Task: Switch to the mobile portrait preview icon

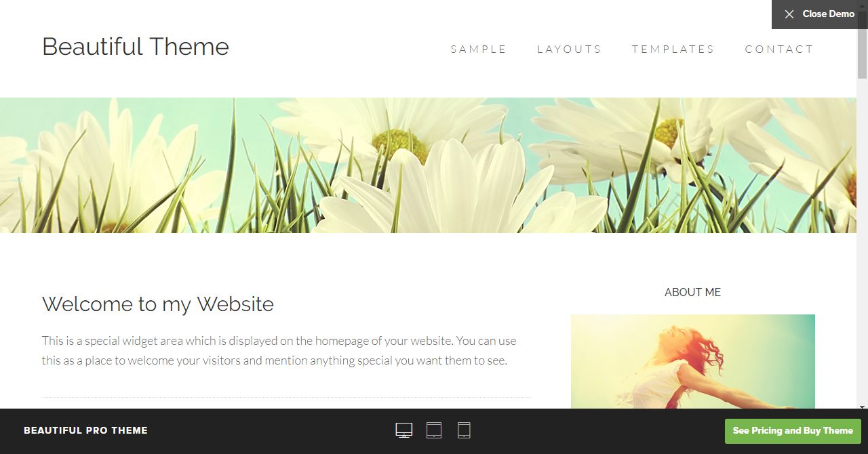Action: point(464,430)
